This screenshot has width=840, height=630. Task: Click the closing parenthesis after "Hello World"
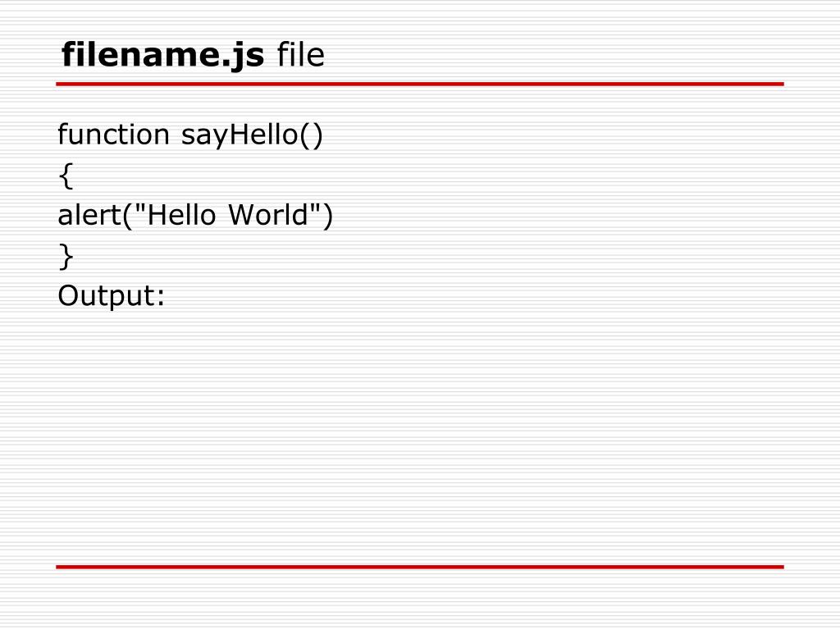pyautogui.click(x=326, y=216)
